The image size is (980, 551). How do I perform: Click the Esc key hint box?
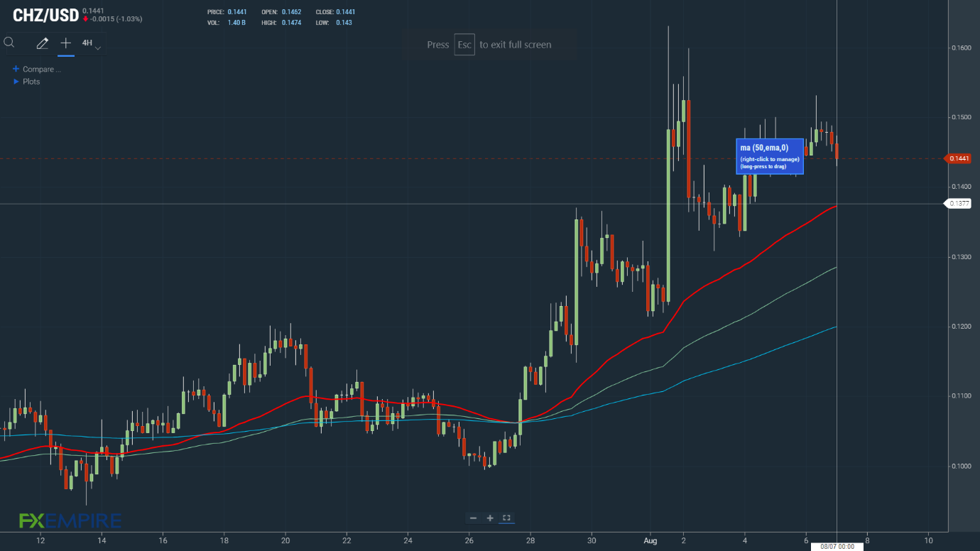click(464, 44)
